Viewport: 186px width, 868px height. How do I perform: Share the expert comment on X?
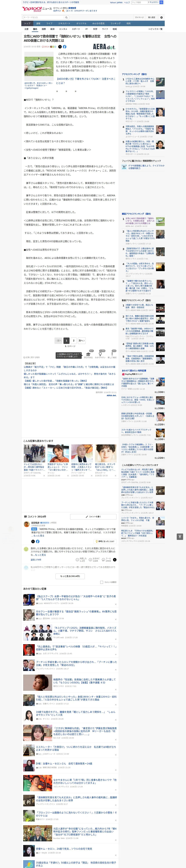point(33,541)
